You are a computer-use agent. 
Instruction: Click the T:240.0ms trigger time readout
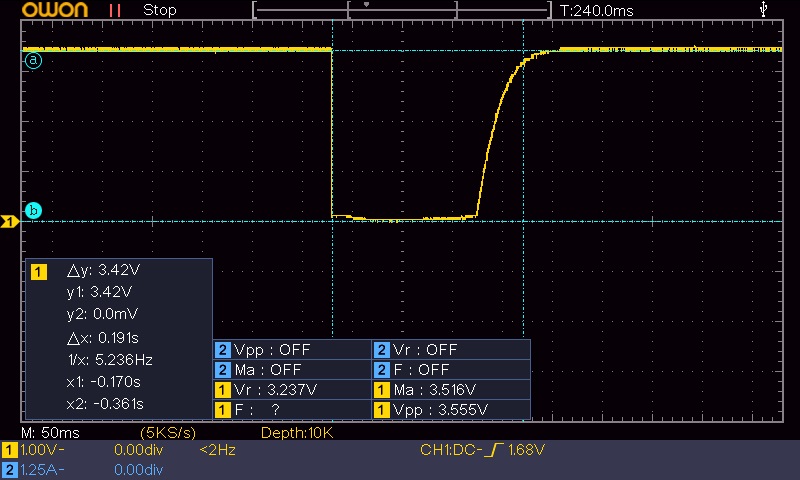pos(598,10)
